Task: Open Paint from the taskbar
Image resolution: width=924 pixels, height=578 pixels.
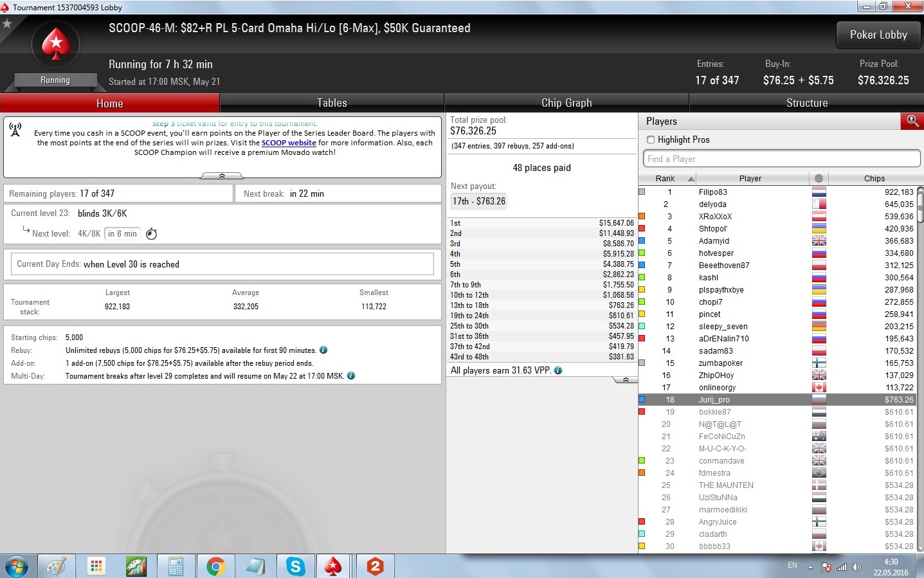Action: coord(57,566)
